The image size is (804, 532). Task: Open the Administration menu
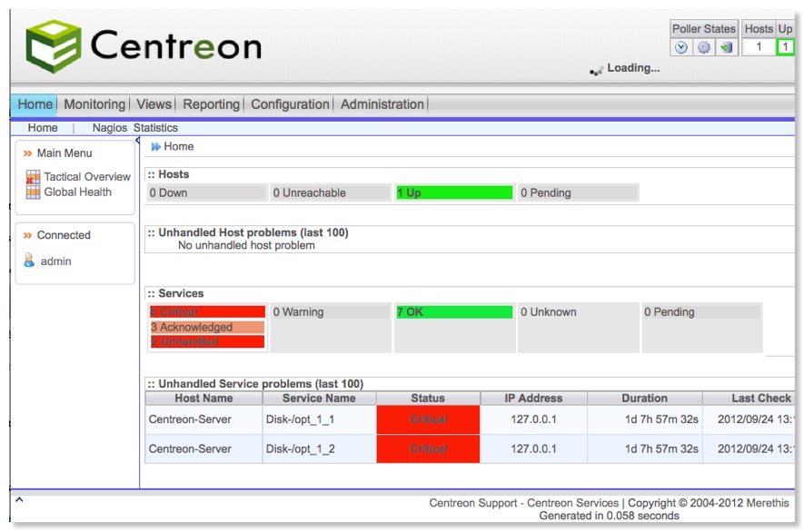click(382, 104)
